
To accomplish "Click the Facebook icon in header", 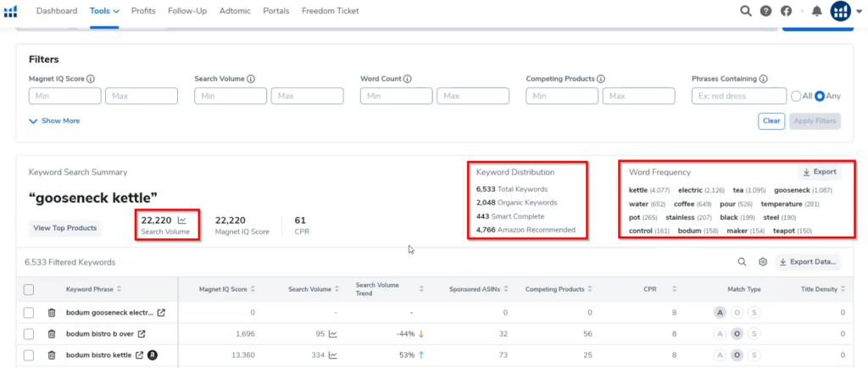I will click(x=786, y=11).
